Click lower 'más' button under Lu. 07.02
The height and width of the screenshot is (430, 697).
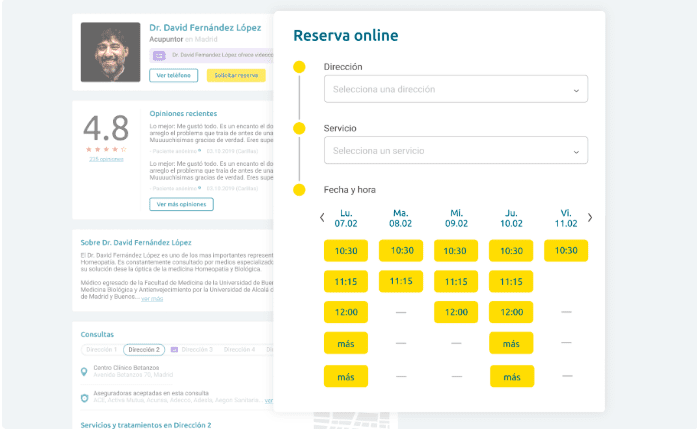pyautogui.click(x=346, y=377)
